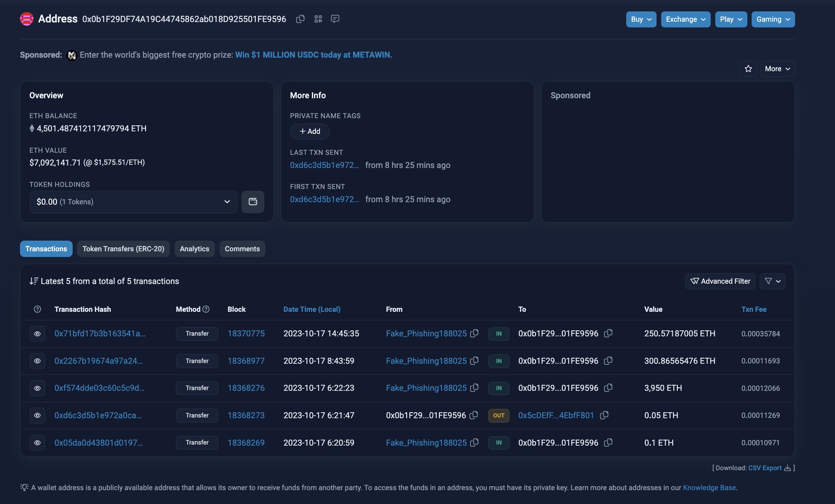Open block 18370775
Image resolution: width=835 pixels, height=504 pixels.
(246, 334)
